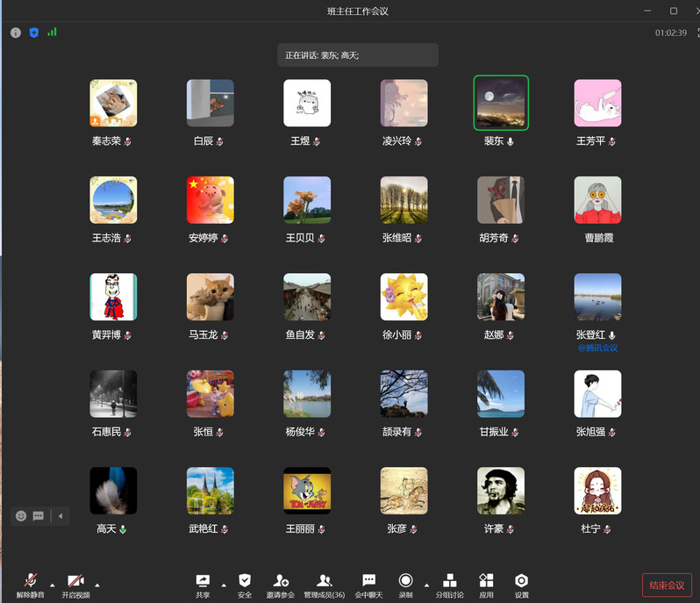700x603 pixels.
Task: Start recording with 录制 button
Action: pos(405,585)
